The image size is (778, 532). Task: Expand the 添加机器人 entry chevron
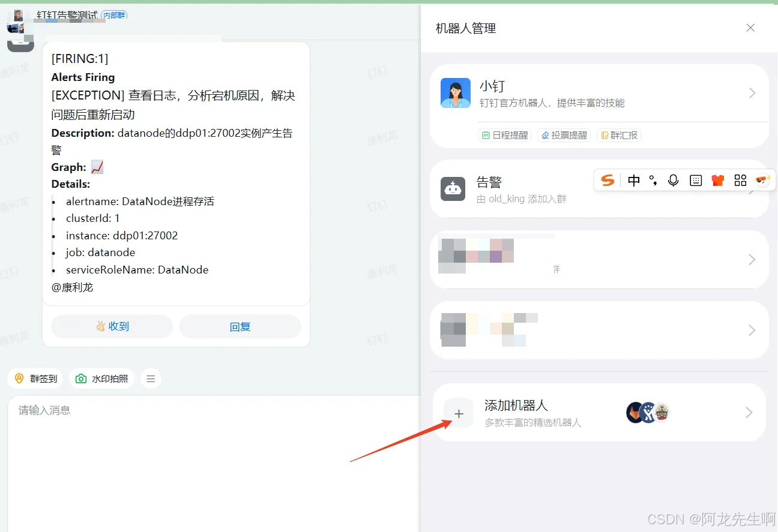(749, 413)
